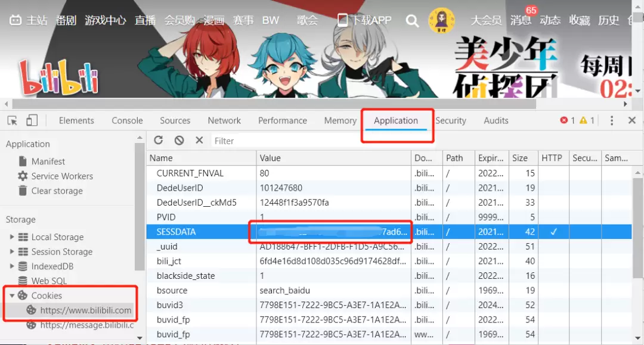Viewport: 644px width, 345px height.
Task: Select the PVID cookie row
Action: coord(389,217)
